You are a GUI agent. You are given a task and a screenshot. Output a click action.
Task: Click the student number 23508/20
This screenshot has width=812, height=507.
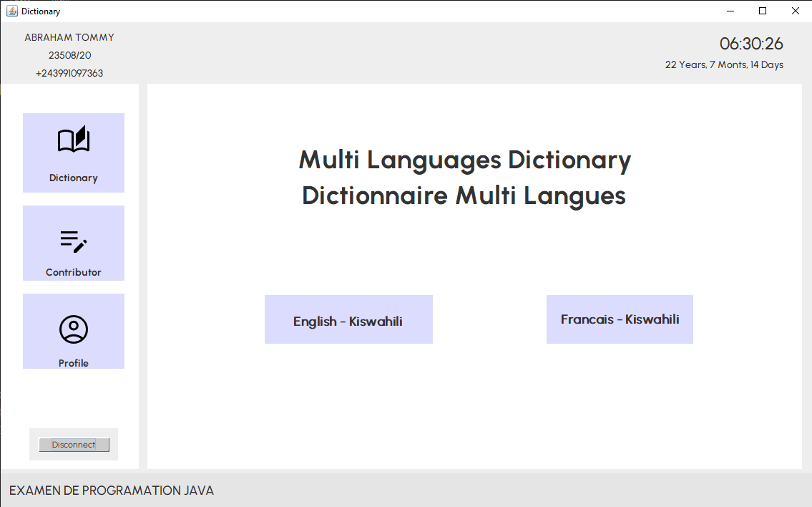68,54
